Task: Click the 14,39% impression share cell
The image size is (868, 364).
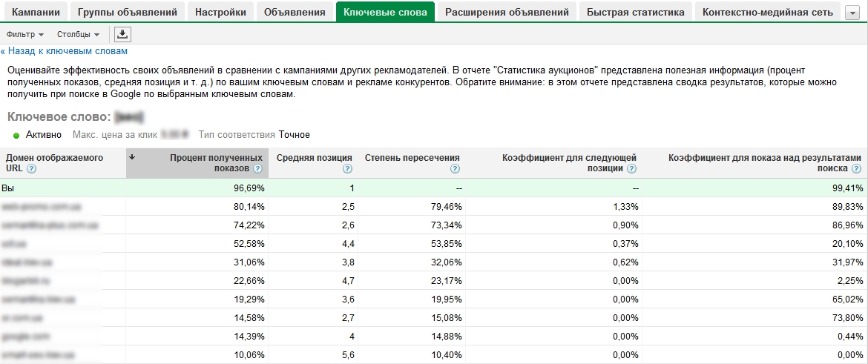Action: pyautogui.click(x=249, y=337)
